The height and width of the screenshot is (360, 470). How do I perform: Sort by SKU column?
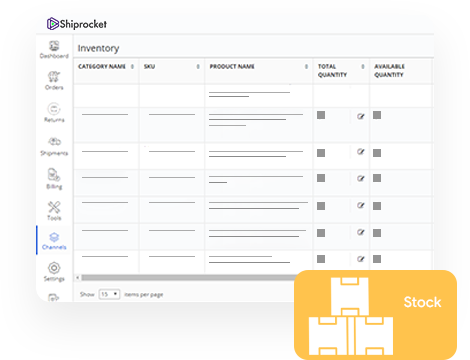tap(198, 66)
